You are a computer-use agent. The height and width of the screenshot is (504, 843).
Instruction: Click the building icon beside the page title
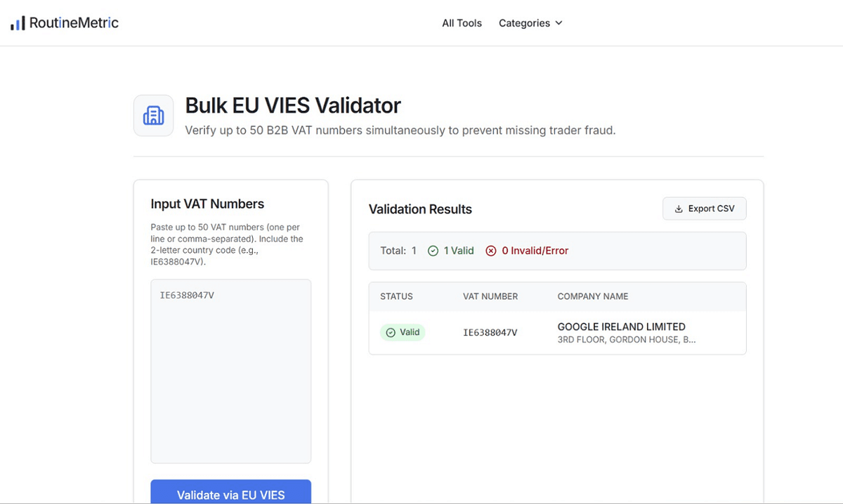153,116
